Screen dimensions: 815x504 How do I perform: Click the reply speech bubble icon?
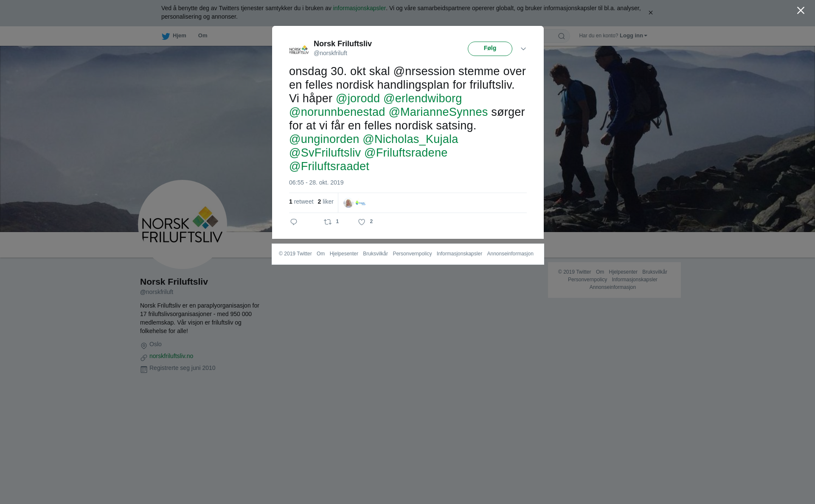(x=294, y=222)
